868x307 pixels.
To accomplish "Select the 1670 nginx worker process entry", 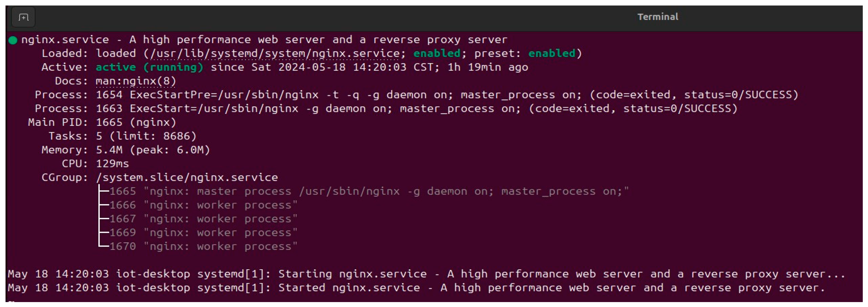I will [x=204, y=246].
